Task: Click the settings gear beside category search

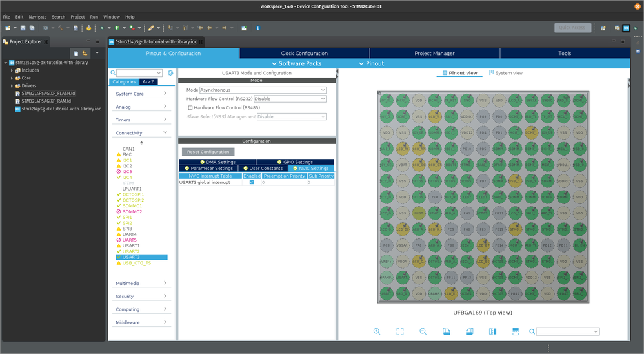Action: point(170,73)
